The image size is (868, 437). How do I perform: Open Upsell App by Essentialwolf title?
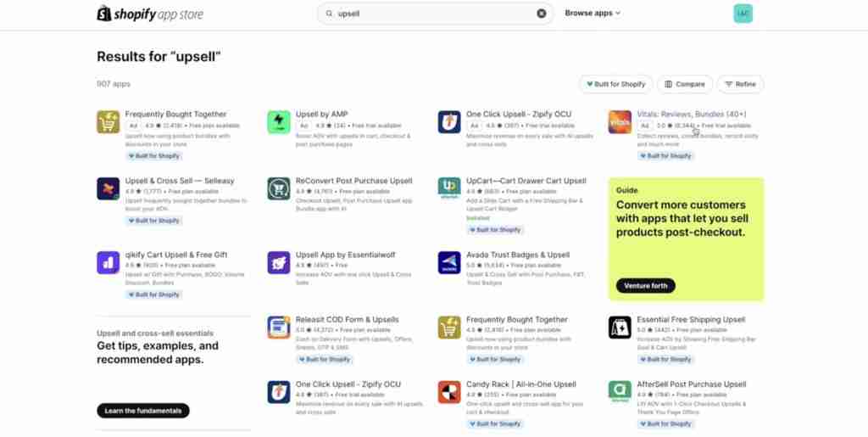coord(346,255)
